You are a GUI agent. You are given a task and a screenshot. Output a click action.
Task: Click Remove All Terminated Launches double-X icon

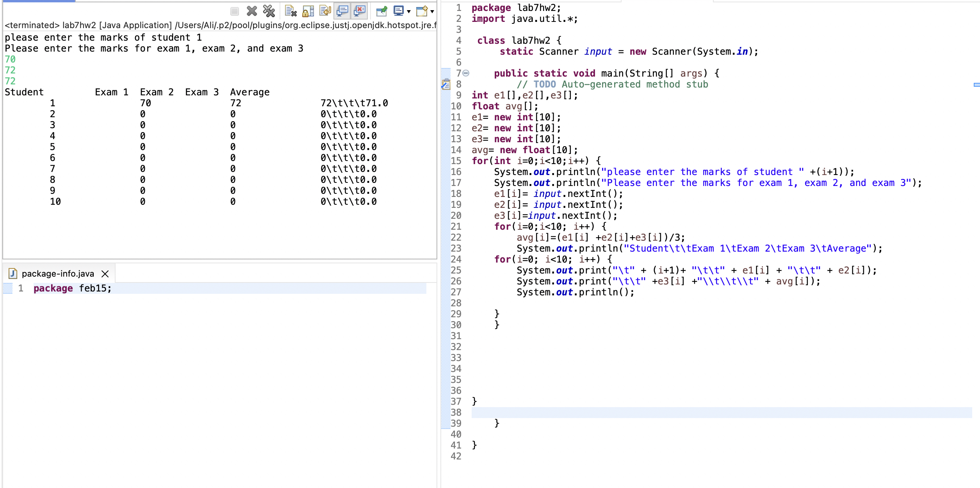point(269,11)
